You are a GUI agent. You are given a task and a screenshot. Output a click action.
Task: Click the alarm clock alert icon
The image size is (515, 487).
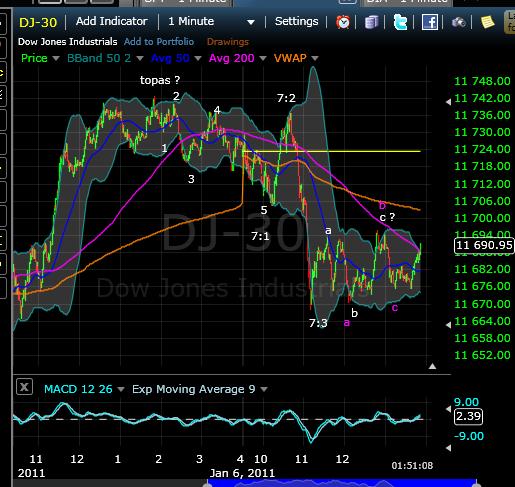(x=343, y=22)
